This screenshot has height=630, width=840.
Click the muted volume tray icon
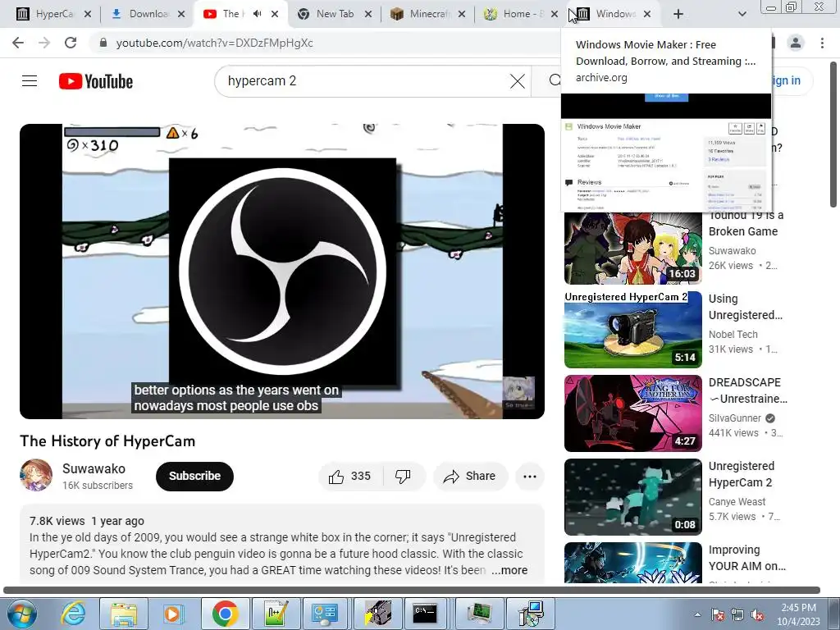pyautogui.click(x=757, y=615)
